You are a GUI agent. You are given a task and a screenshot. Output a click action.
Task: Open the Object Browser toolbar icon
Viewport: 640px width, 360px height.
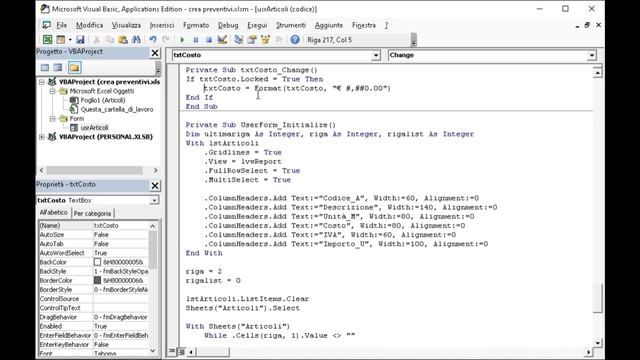click(x=265, y=40)
